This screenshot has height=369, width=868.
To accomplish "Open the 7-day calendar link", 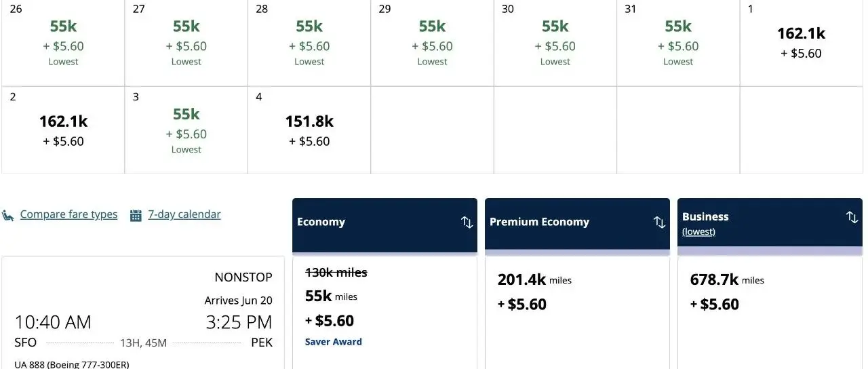I will point(184,214).
